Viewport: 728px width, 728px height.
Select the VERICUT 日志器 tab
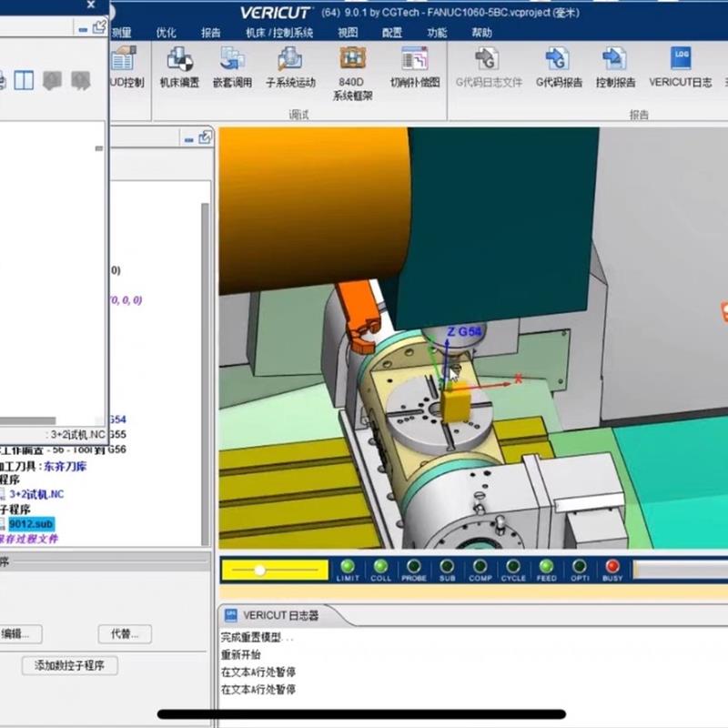tap(281, 616)
